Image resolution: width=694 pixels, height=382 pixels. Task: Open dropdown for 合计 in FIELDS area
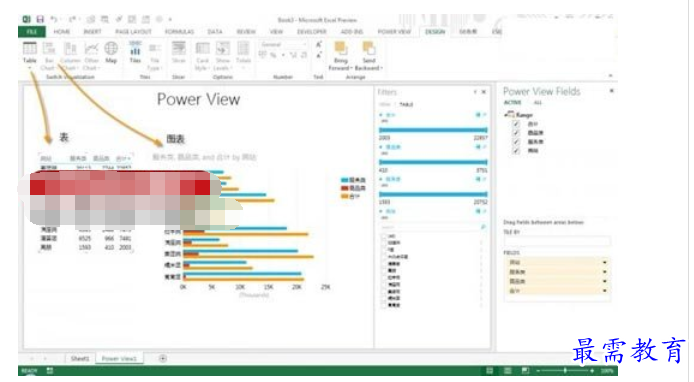605,291
